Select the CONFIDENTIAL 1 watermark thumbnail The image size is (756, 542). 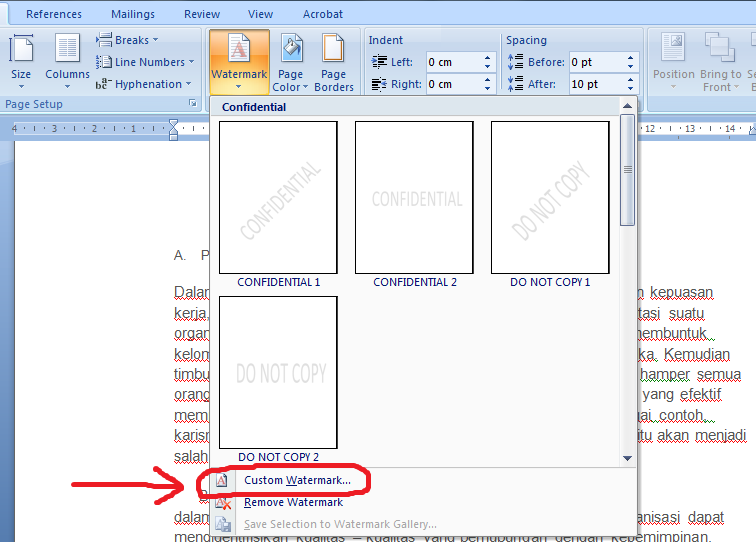tap(278, 197)
